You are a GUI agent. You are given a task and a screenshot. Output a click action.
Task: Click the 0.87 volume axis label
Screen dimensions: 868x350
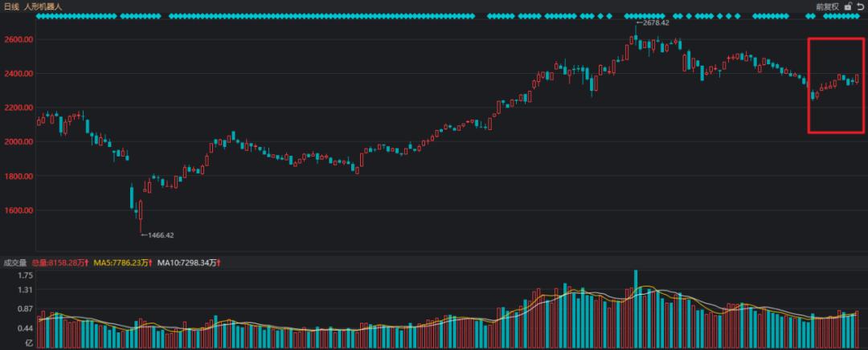click(24, 309)
